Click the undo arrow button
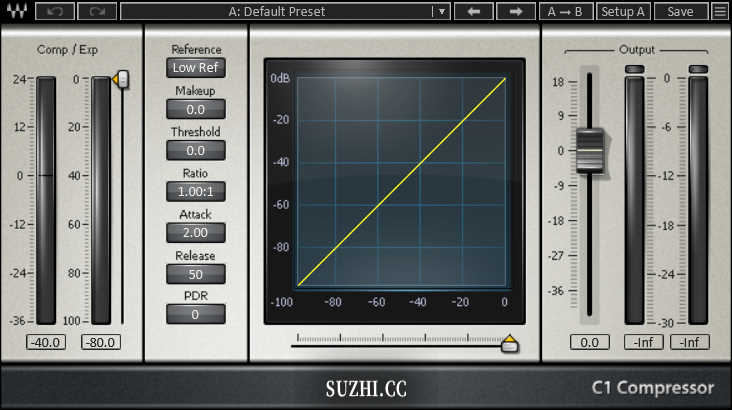 click(x=55, y=12)
